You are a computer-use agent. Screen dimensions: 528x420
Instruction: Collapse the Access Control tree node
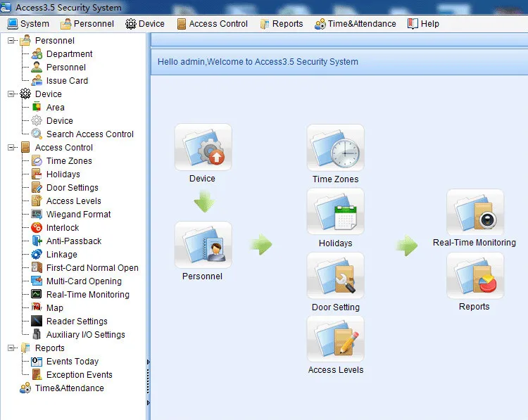click(x=11, y=148)
